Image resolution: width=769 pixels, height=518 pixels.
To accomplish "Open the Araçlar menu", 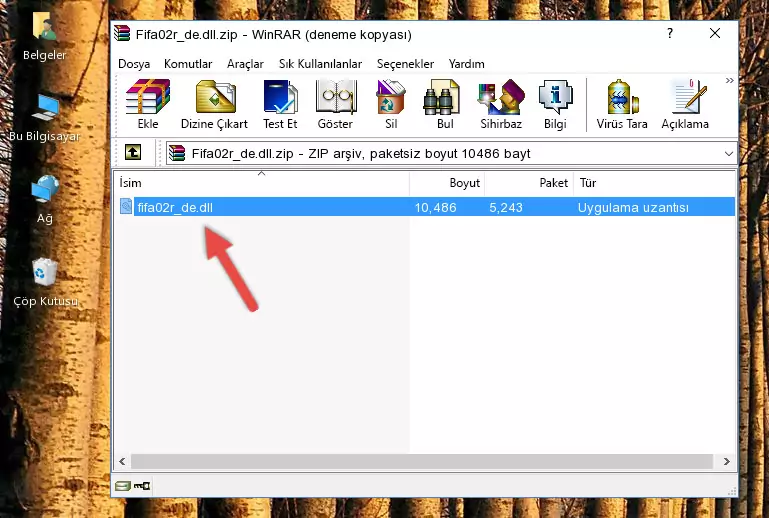I will tap(245, 64).
